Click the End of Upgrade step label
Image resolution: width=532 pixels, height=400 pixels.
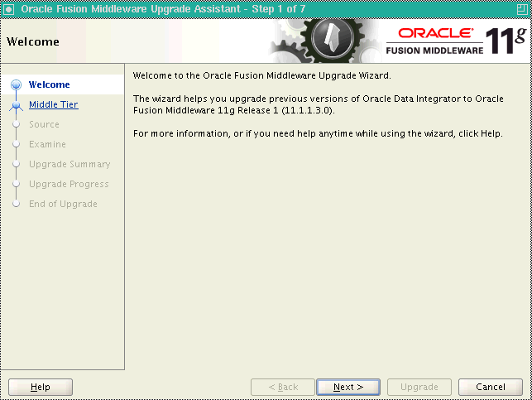point(63,204)
